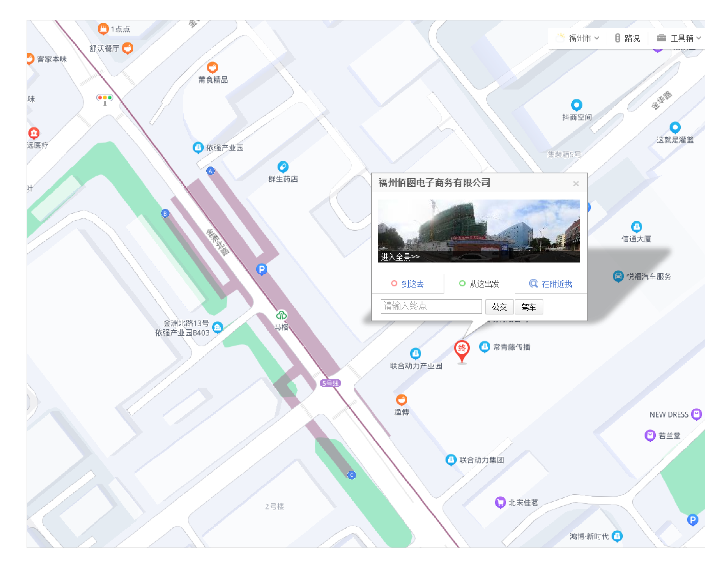Select subway exit B marker
The width and height of the screenshot is (728, 569).
click(x=165, y=214)
